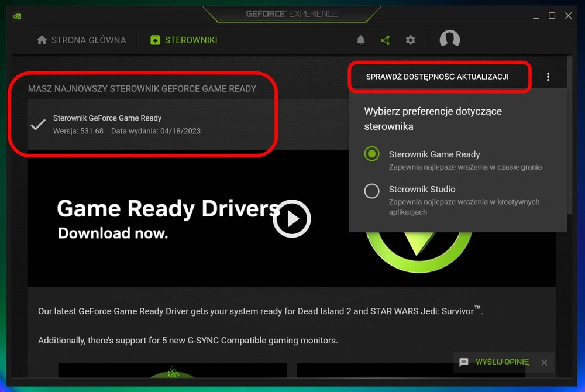Click the Data wydania: 04/18/2023 text

click(156, 131)
